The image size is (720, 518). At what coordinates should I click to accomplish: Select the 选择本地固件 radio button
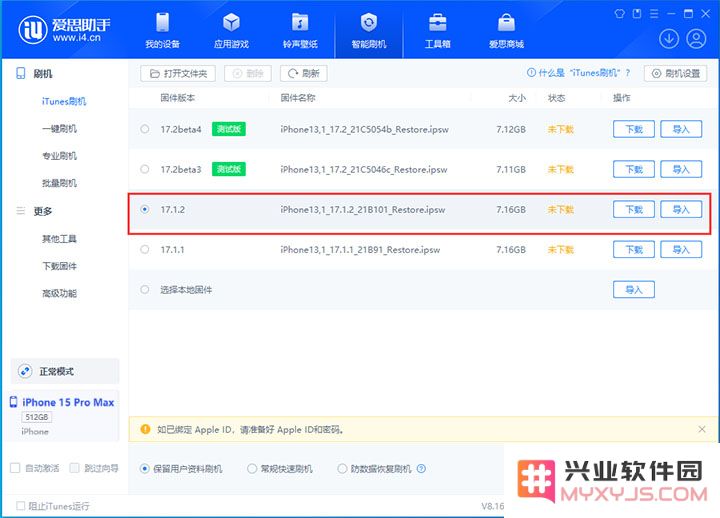click(145, 289)
